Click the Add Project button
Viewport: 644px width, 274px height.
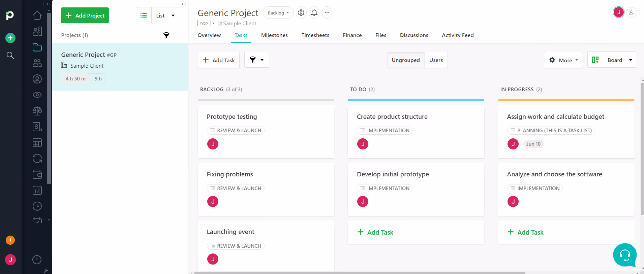click(x=85, y=15)
